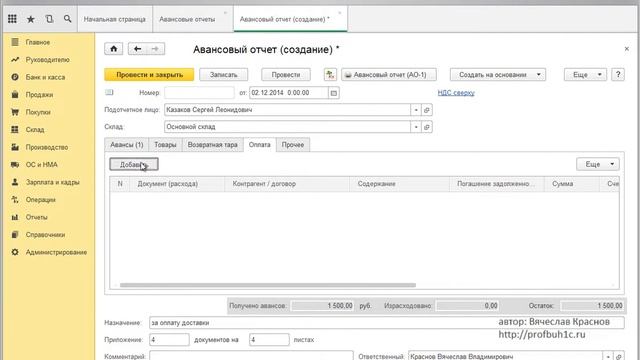Print Авансовый отчет (АО-1) form
The width and height of the screenshot is (640, 360).
[x=389, y=75]
